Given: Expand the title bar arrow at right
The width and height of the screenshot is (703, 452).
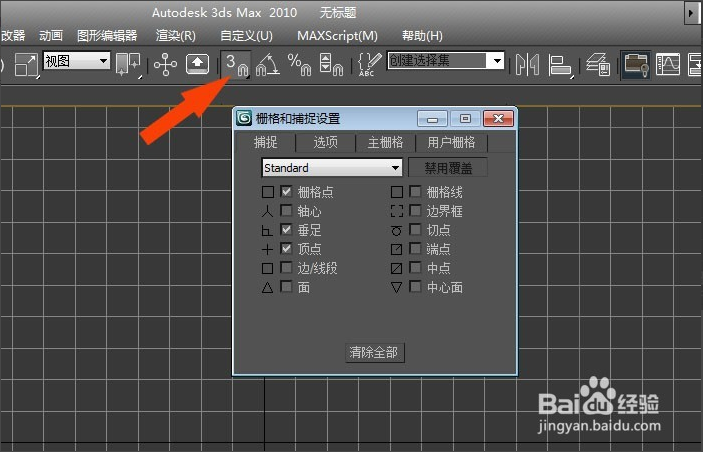Looking at the screenshot, I should pos(690,13).
